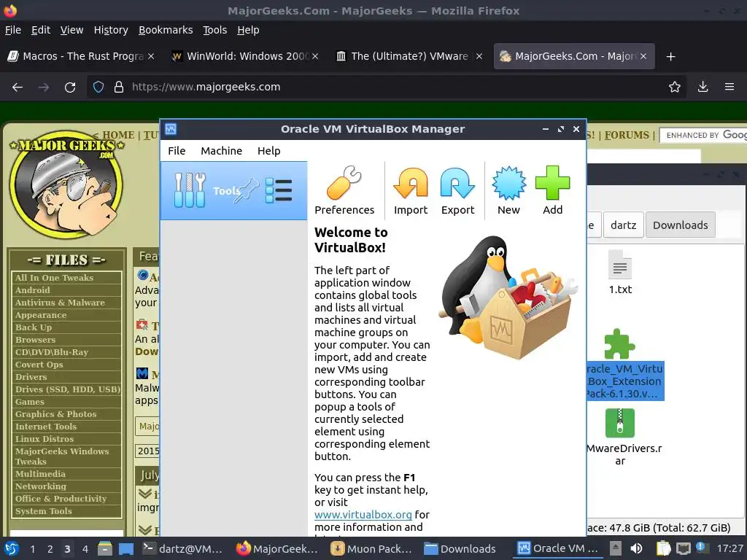
Task: Open the Tools list menu icon
Action: (x=278, y=190)
